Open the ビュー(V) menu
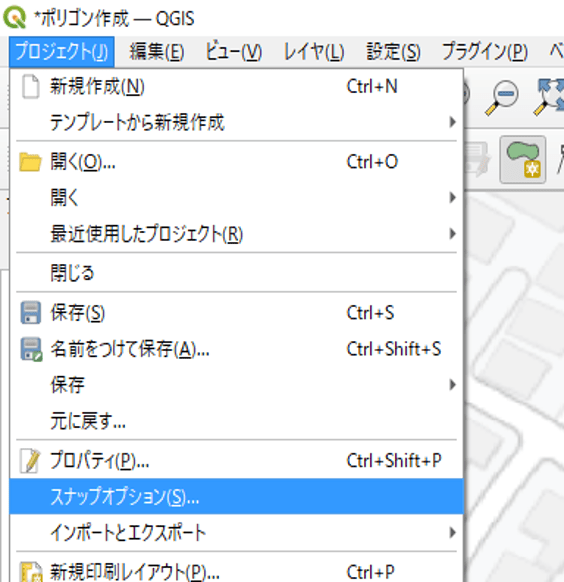 point(234,51)
